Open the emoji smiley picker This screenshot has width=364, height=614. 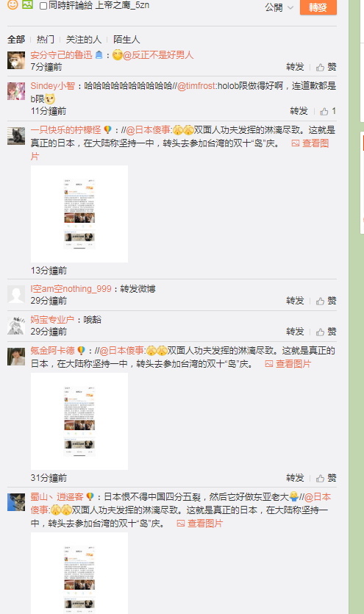tap(13, 4)
